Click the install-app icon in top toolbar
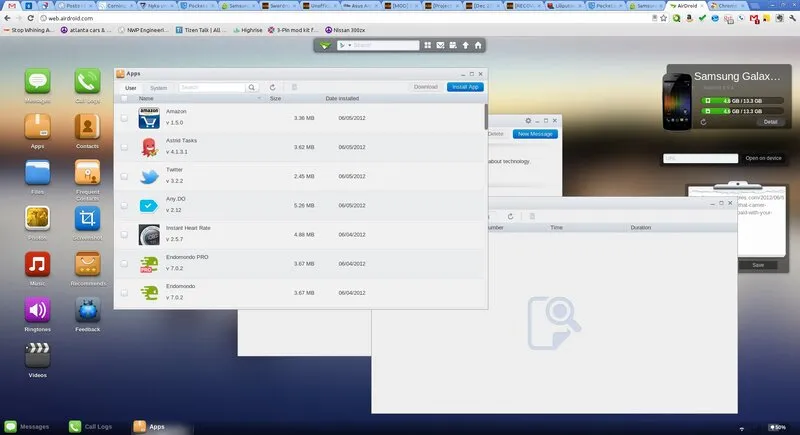800x435 pixels. click(453, 45)
